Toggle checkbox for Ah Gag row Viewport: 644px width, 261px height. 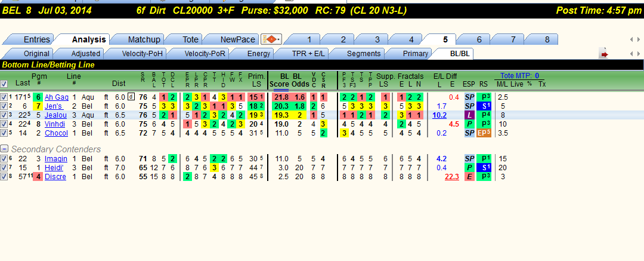pyautogui.click(x=4, y=97)
